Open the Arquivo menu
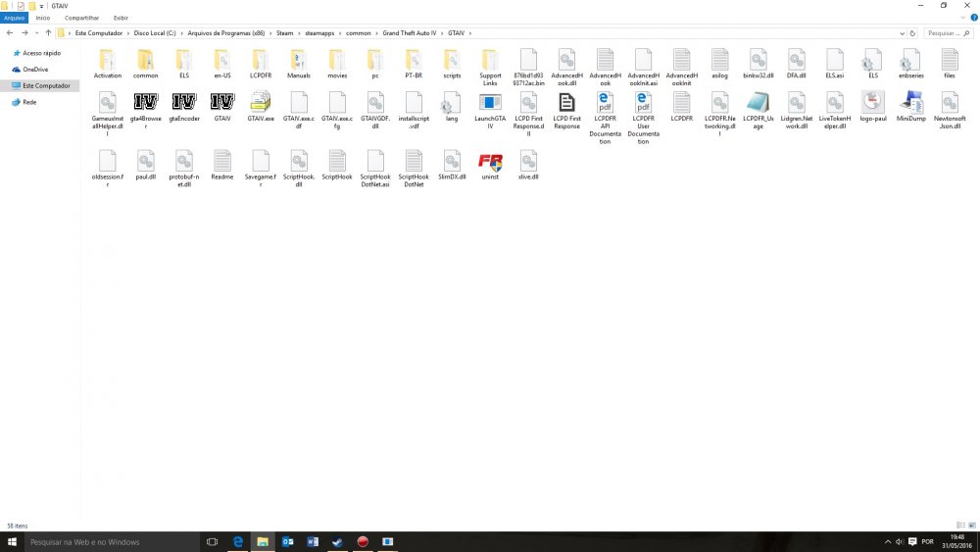Screen dimensions: 980x552 coord(14,18)
